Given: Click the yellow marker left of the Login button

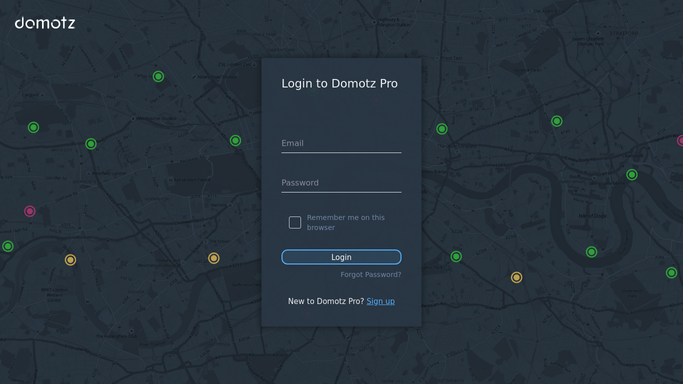Looking at the screenshot, I should pos(213,258).
